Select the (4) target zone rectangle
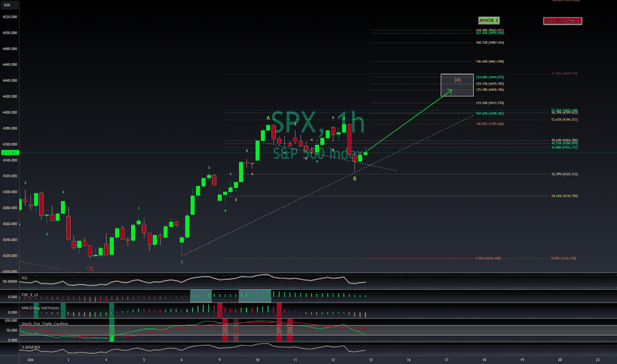The width and height of the screenshot is (617, 364). (457, 85)
